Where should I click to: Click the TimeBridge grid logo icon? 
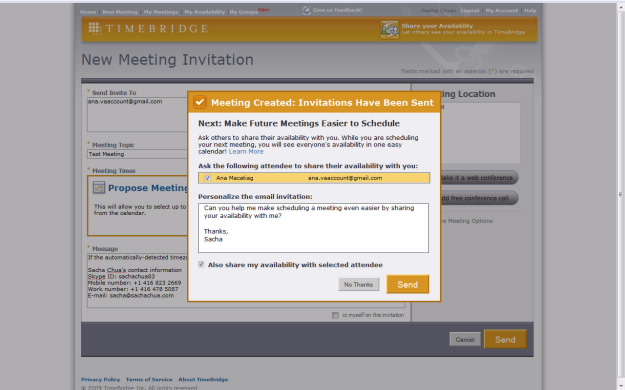(94, 28)
